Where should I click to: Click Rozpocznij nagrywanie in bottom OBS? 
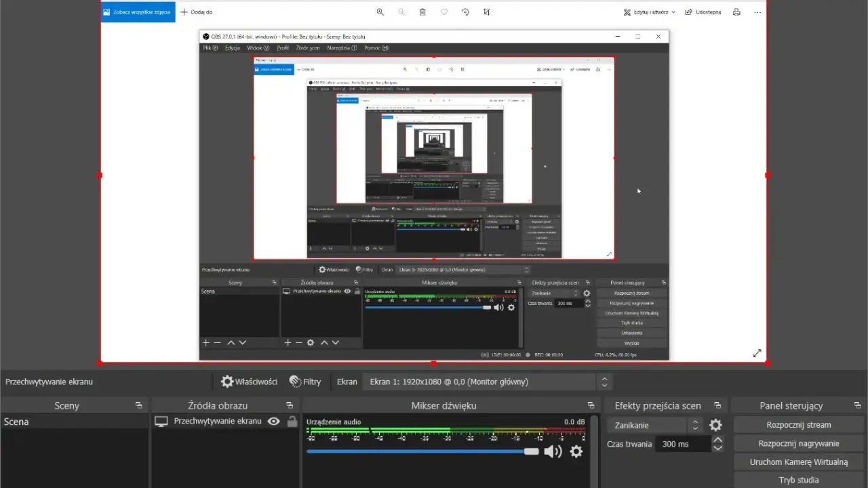799,443
